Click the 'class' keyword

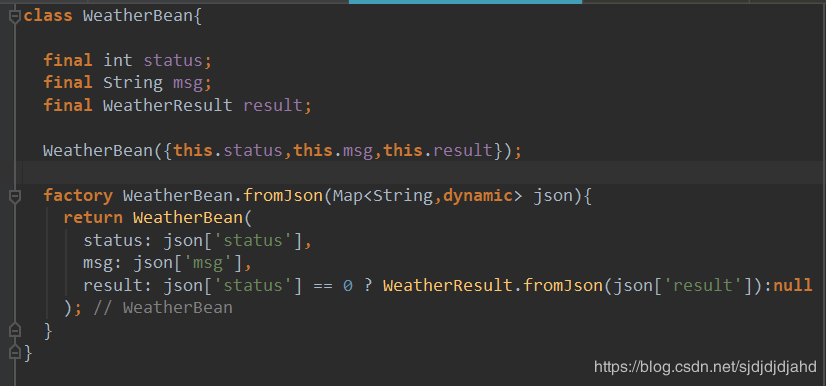tap(48, 15)
